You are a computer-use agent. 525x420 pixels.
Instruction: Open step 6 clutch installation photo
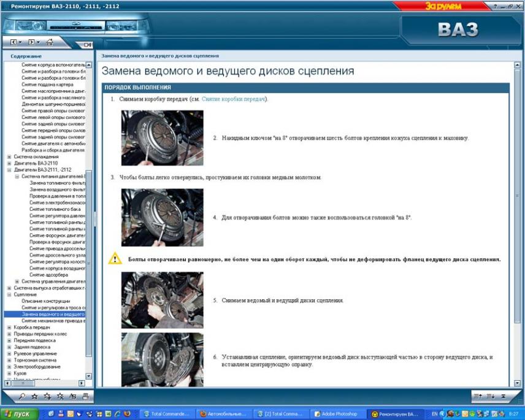pos(162,360)
